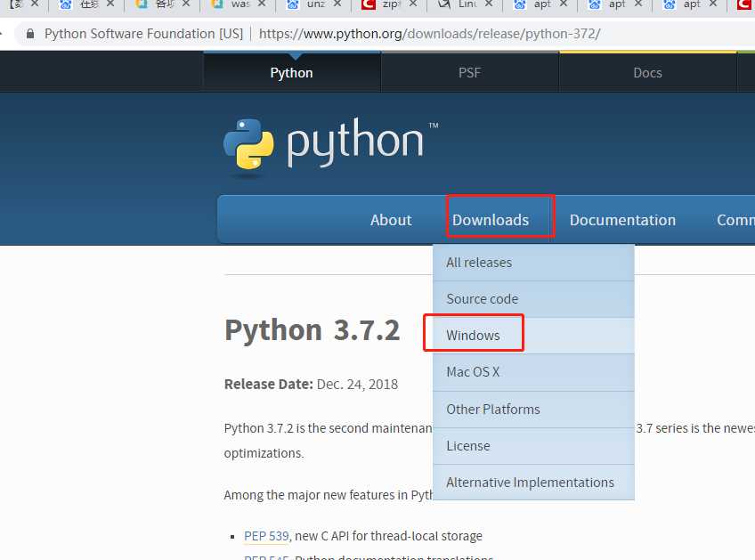This screenshot has width=755, height=560.
Task: Click the 'Python Software Foundation [US]' certificate label
Action: click(x=143, y=34)
